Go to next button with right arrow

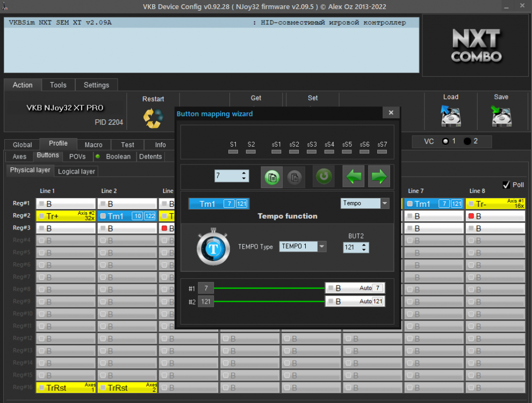point(379,177)
